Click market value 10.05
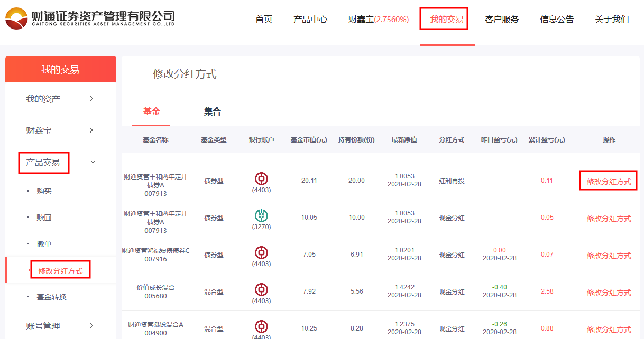Viewport: 644px width, 339px height. coord(309,218)
